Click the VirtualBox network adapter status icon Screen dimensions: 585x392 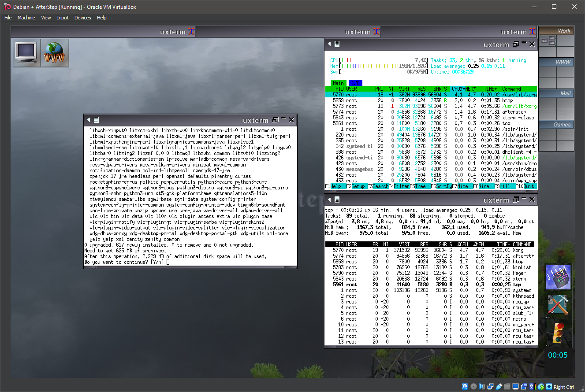(x=490, y=387)
